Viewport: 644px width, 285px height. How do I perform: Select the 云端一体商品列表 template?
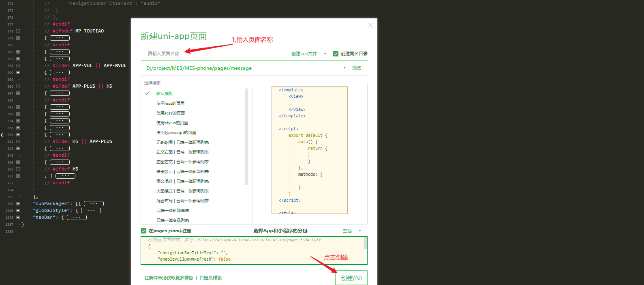[173, 220]
